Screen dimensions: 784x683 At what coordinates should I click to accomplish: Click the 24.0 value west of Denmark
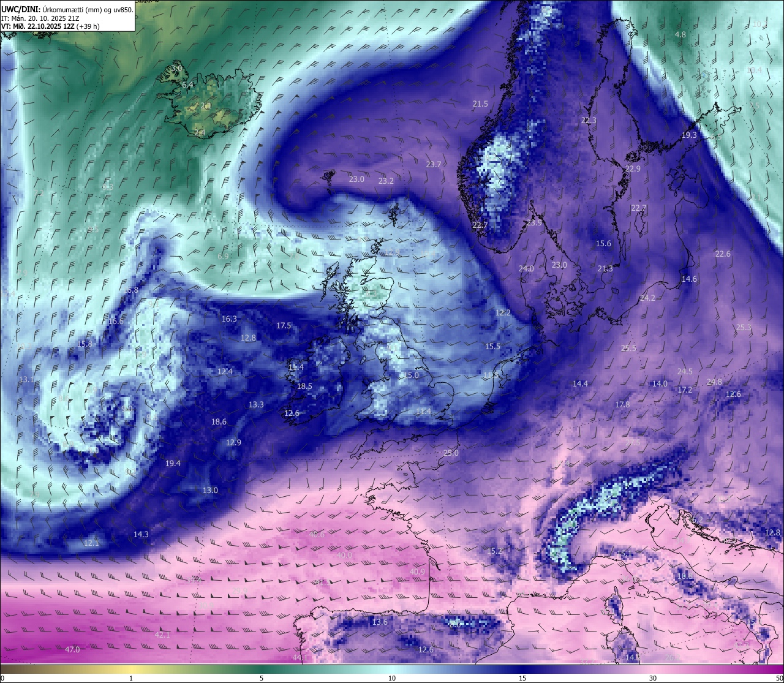point(526,269)
